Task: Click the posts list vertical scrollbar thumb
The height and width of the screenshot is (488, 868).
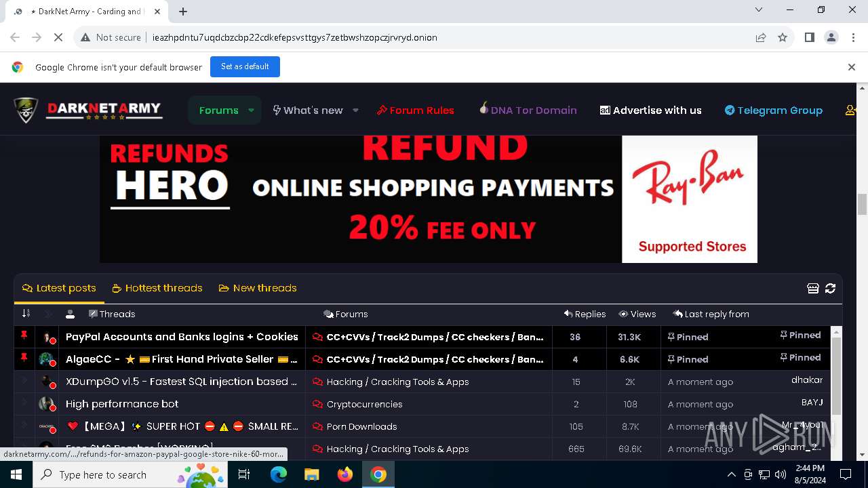Action: [836, 376]
